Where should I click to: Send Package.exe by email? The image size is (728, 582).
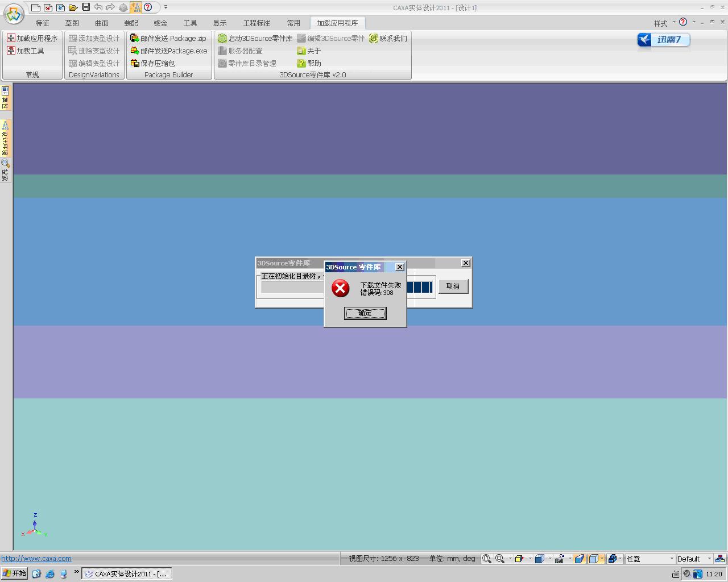click(169, 51)
